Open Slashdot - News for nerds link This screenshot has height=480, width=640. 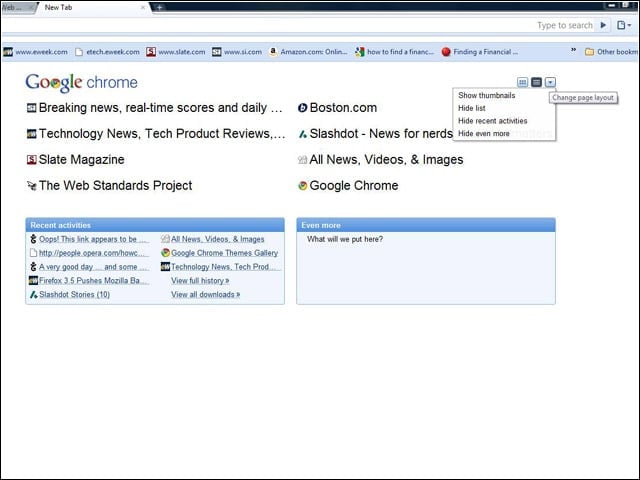(x=381, y=133)
